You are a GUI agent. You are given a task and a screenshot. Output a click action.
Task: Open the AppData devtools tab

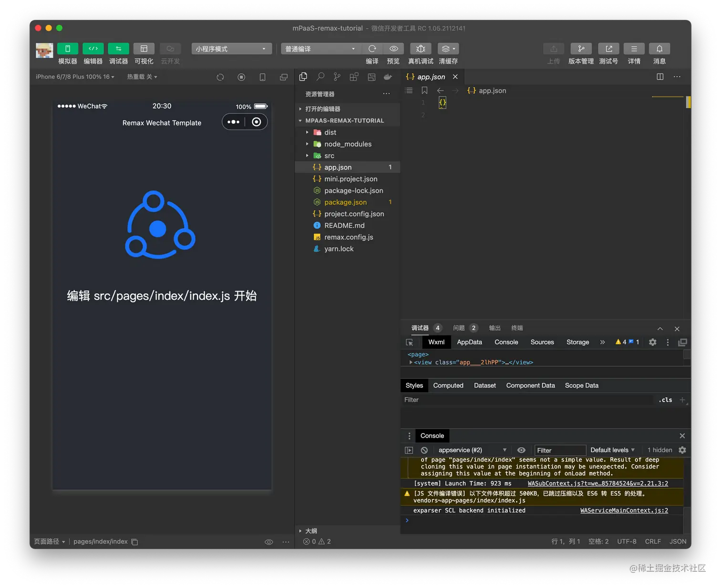[x=469, y=342]
